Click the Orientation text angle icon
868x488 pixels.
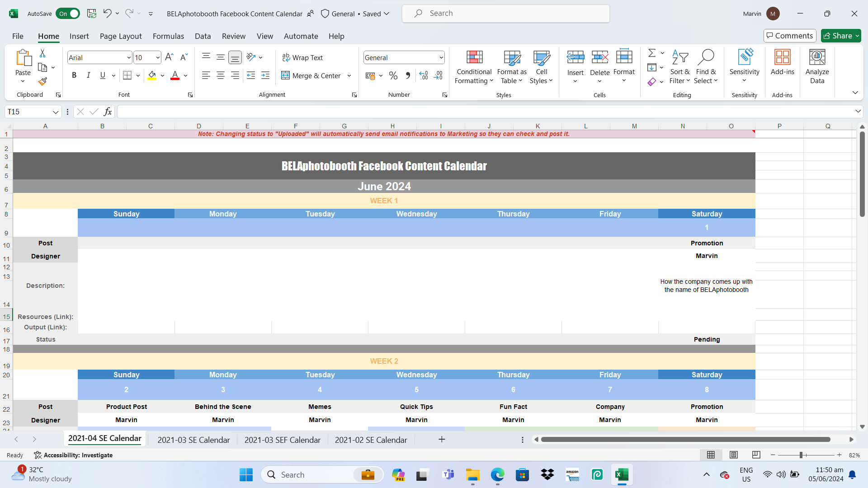[x=251, y=57]
